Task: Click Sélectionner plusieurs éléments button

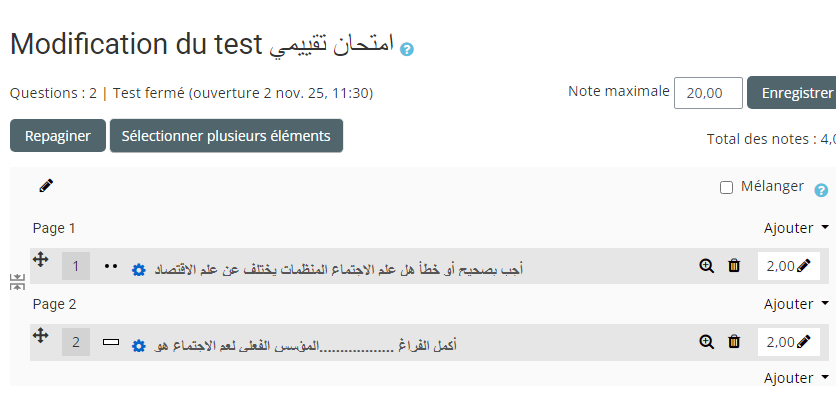Action: 226,136
